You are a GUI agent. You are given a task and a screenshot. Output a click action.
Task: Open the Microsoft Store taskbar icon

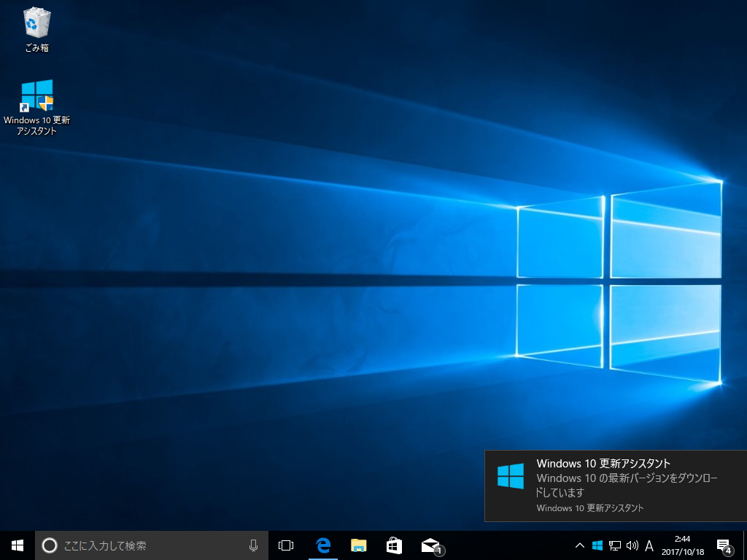(x=394, y=545)
